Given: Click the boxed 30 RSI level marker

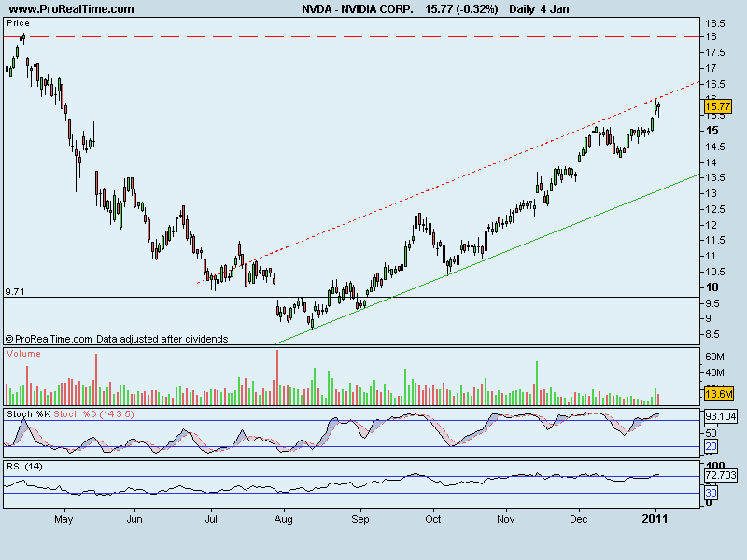Looking at the screenshot, I should 711,493.
